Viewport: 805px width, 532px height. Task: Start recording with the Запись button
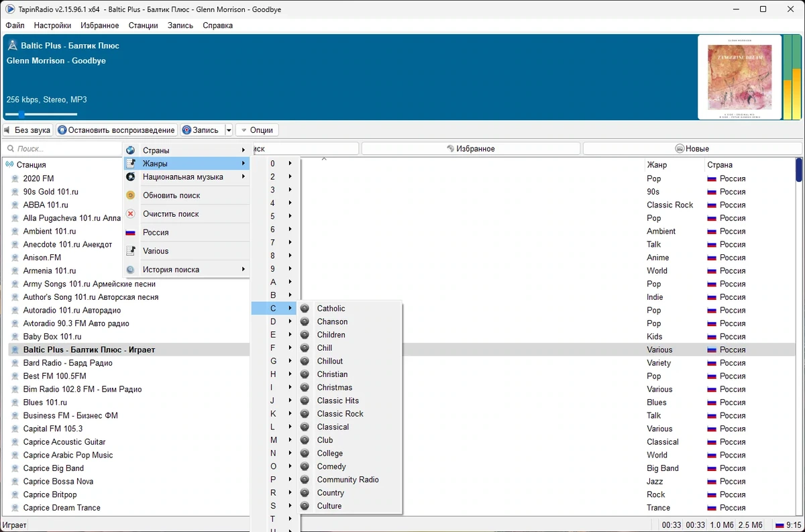point(201,130)
